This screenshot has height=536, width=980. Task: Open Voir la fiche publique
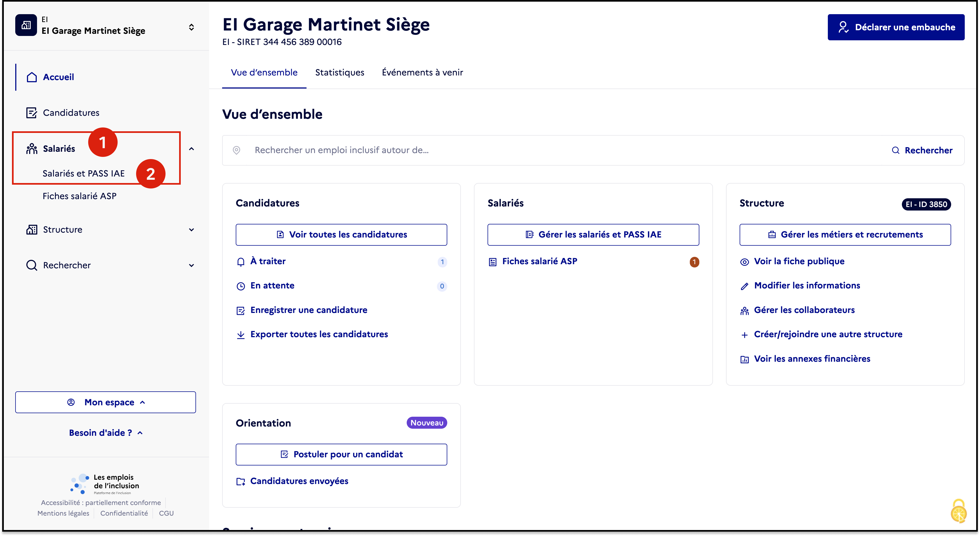799,261
